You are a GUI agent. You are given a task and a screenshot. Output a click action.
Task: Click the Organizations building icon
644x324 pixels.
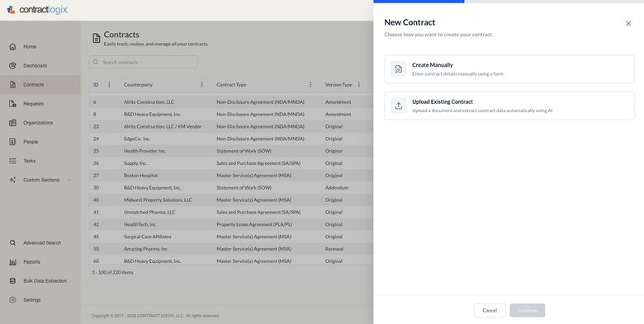click(x=12, y=123)
